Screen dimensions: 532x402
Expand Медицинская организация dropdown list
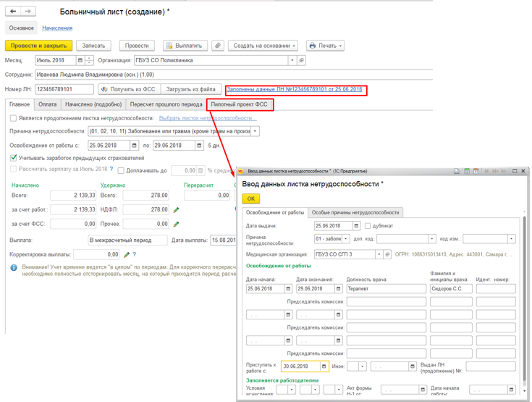(x=378, y=255)
